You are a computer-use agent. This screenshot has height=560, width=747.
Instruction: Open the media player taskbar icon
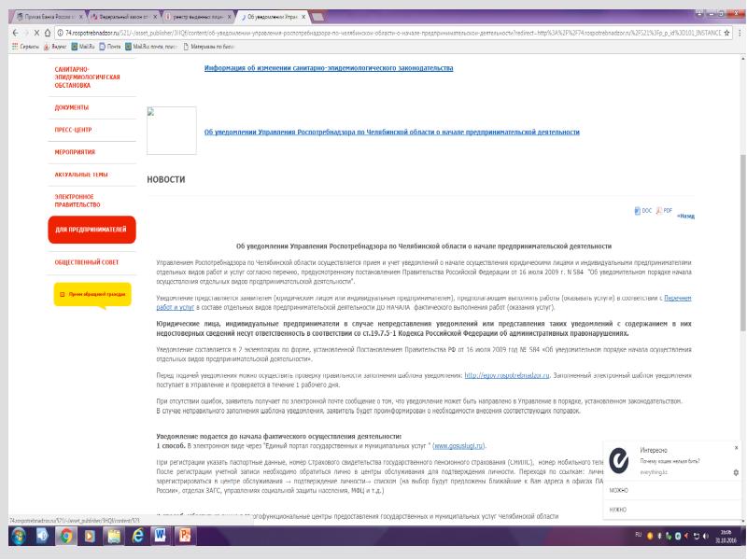coord(90,536)
